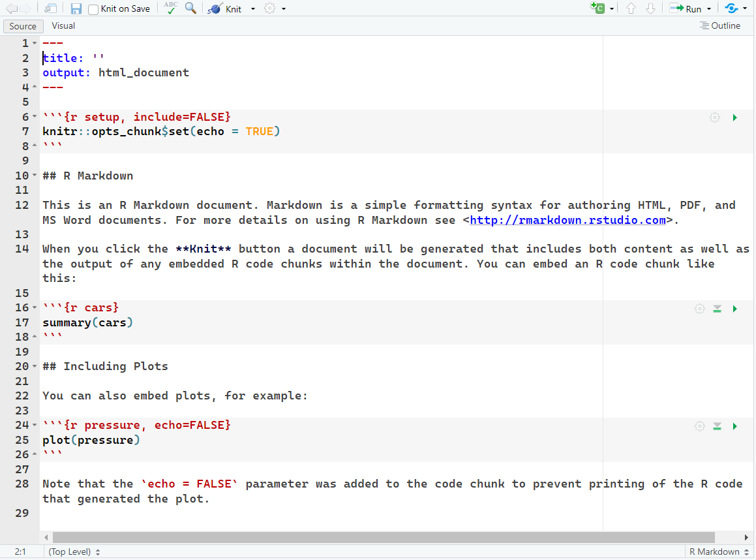Collapse the Including Plots section at line 20
This screenshot has height=560, width=756.
pyautogui.click(x=35, y=366)
